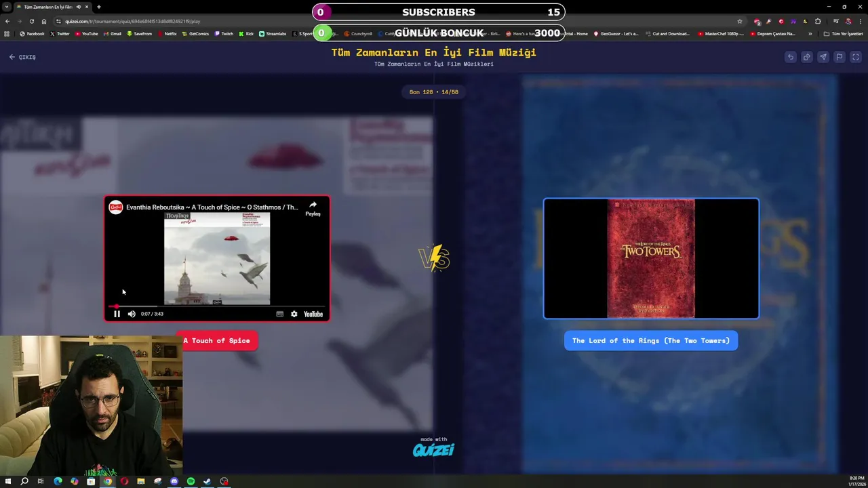Select the Two Towers poster thumbnail
The height and width of the screenshot is (488, 868).
[x=651, y=258]
